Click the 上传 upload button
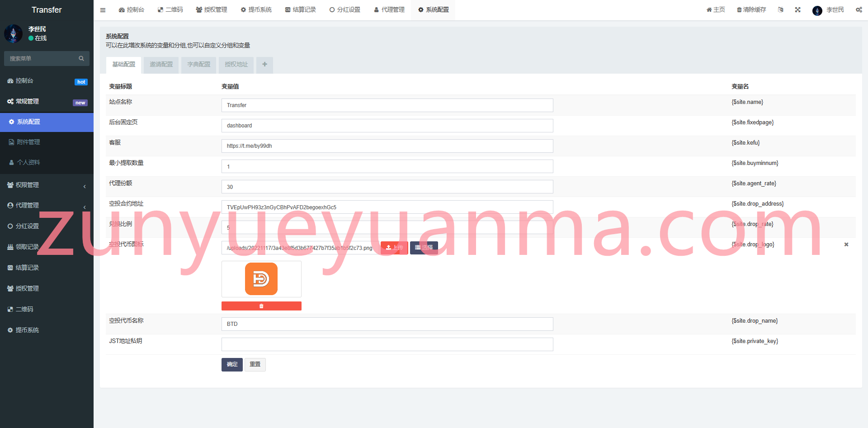 coord(394,248)
